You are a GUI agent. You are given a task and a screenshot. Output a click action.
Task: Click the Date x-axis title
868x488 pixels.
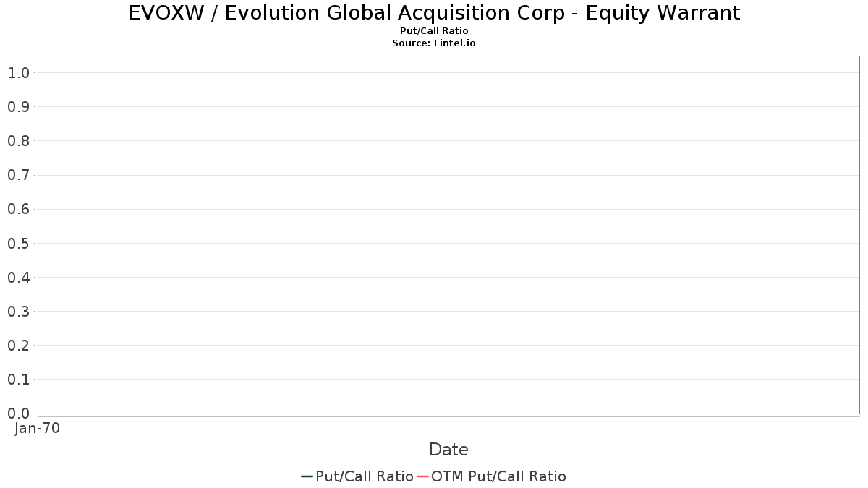(448, 450)
